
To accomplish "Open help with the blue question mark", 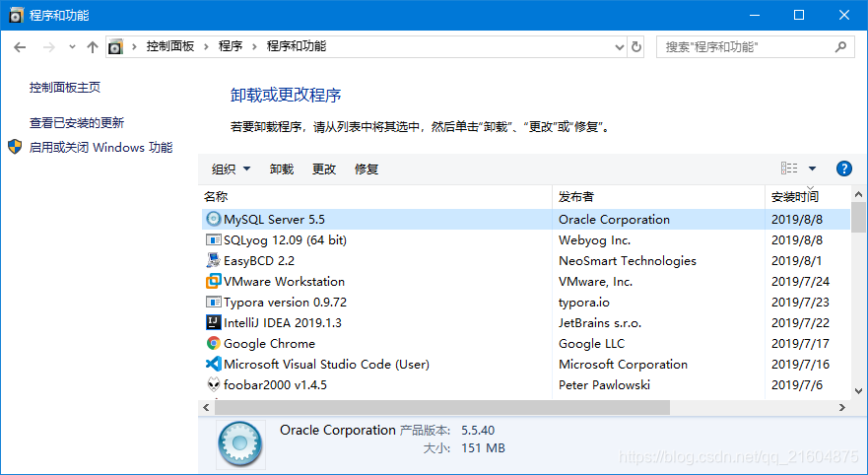I will [x=843, y=169].
